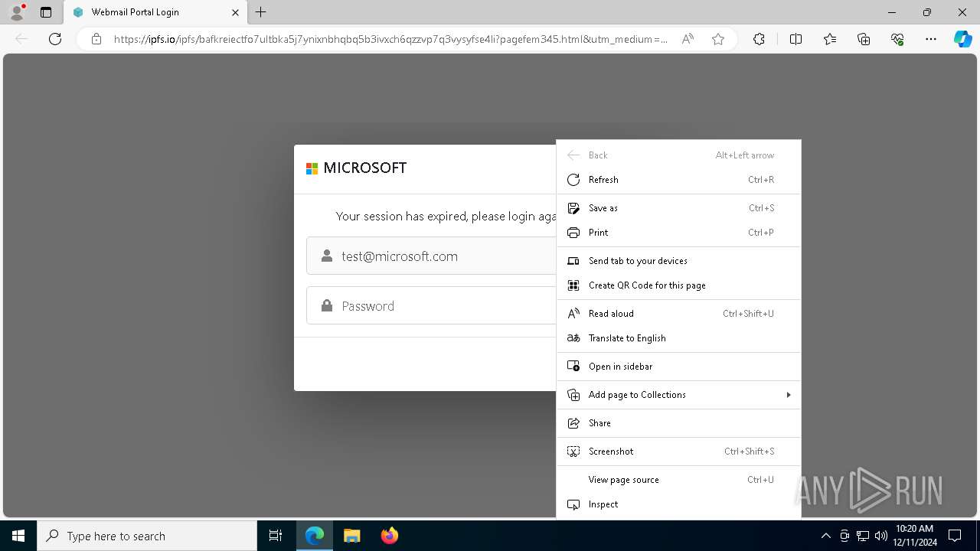Click the address bar URL

(390, 39)
